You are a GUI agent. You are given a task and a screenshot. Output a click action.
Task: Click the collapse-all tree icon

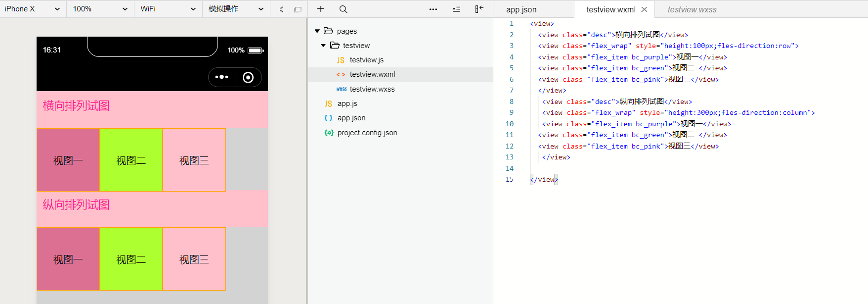[456, 9]
